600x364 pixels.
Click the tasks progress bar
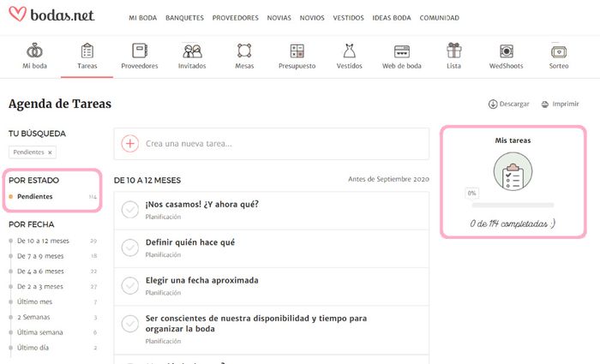513,206
